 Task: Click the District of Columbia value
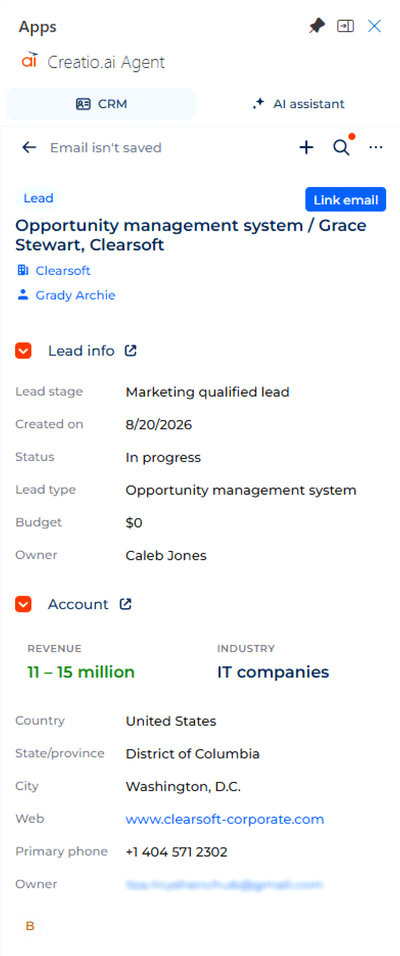[x=193, y=754]
